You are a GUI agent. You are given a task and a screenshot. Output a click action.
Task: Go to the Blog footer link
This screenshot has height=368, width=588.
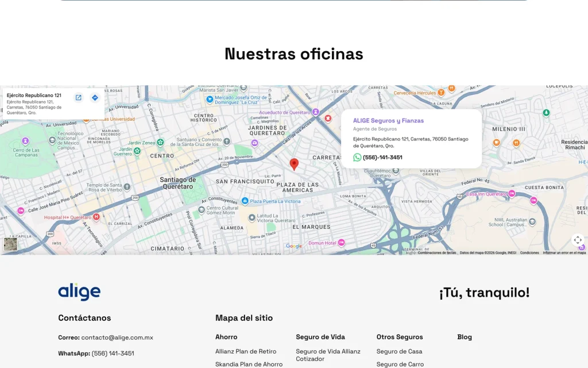(x=464, y=337)
